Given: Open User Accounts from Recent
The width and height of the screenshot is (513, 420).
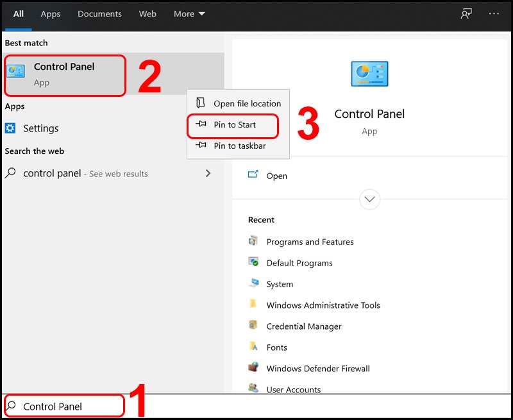Looking at the screenshot, I should tap(293, 390).
